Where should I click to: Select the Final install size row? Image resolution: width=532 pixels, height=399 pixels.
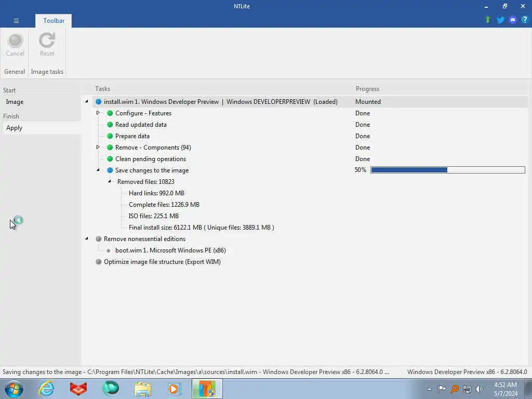pyautogui.click(x=201, y=228)
